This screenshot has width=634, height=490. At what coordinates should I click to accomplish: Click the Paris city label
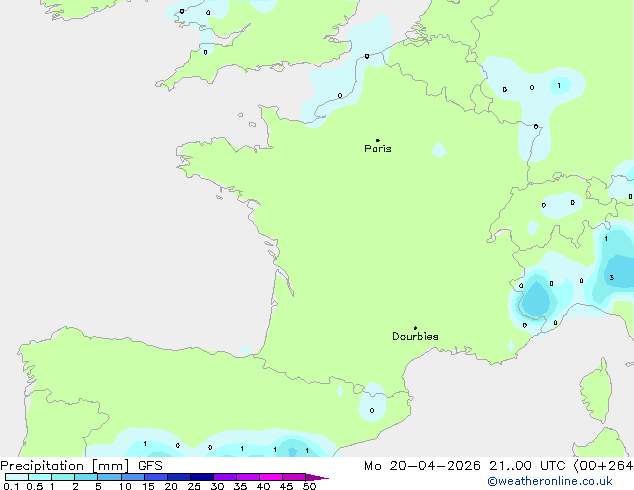378,149
